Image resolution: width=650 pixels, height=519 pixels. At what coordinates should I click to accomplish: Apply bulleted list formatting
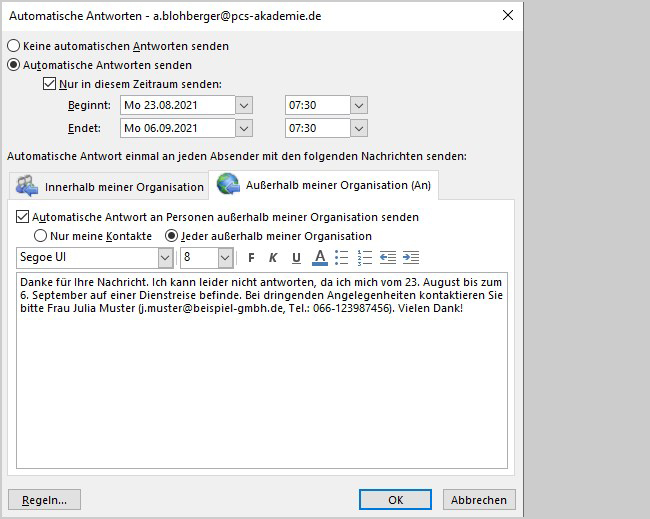pos(342,257)
